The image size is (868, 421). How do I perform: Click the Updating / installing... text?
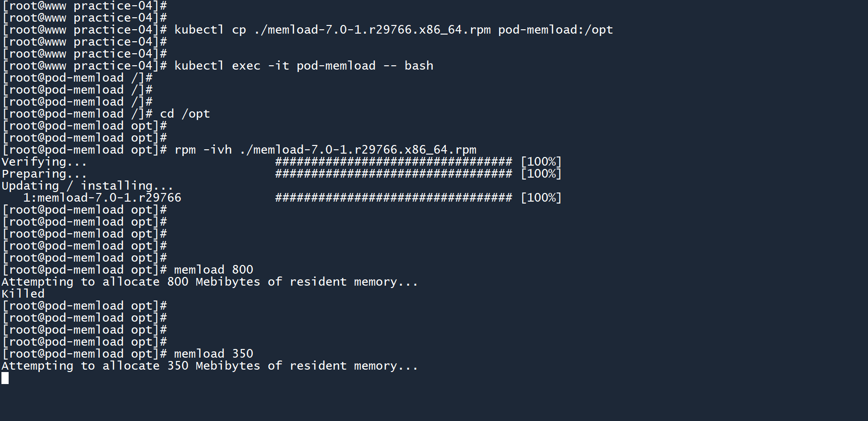coord(87,186)
